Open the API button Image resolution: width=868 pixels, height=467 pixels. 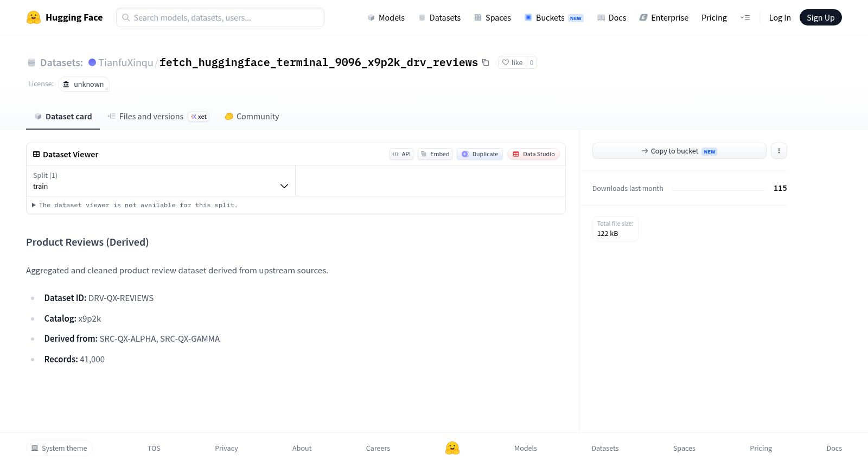coord(401,154)
